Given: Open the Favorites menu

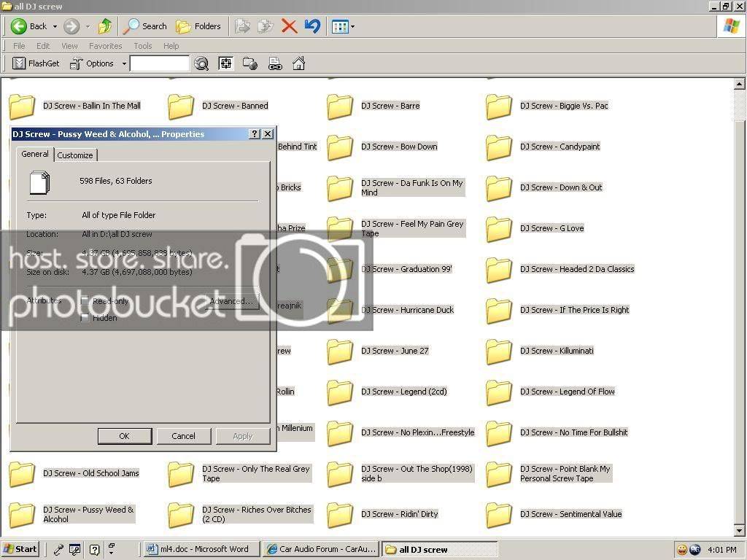Looking at the screenshot, I should coord(105,46).
